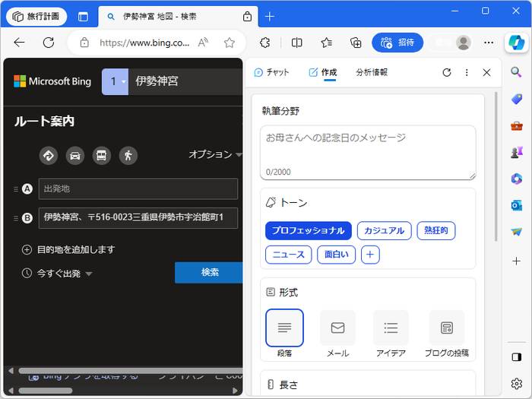Open Copilot pane more options
The width and height of the screenshot is (532, 399).
(467, 72)
